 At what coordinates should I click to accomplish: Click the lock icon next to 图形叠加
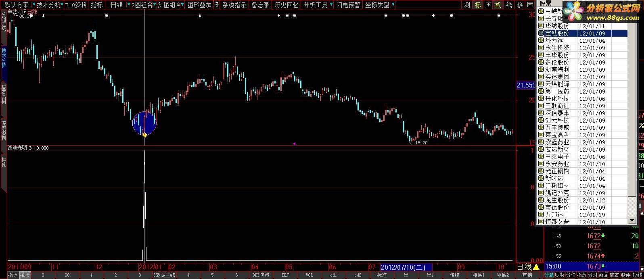click(x=217, y=5)
